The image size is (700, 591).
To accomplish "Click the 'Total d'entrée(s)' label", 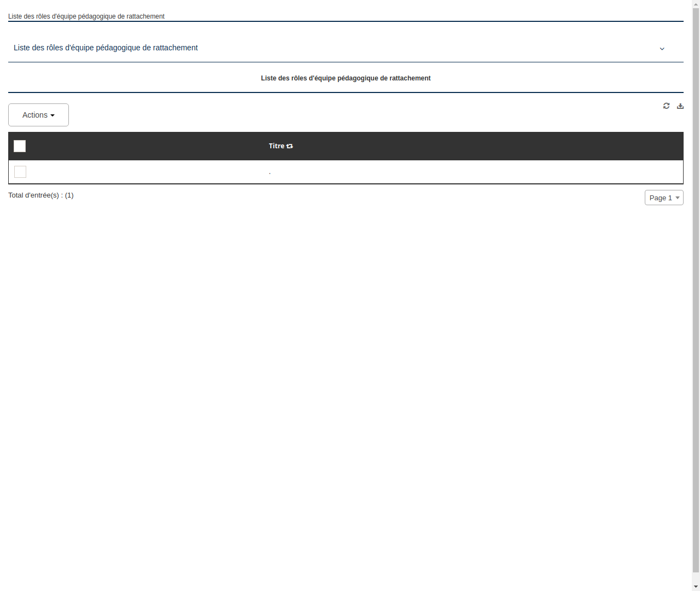I will pyautogui.click(x=41, y=195).
